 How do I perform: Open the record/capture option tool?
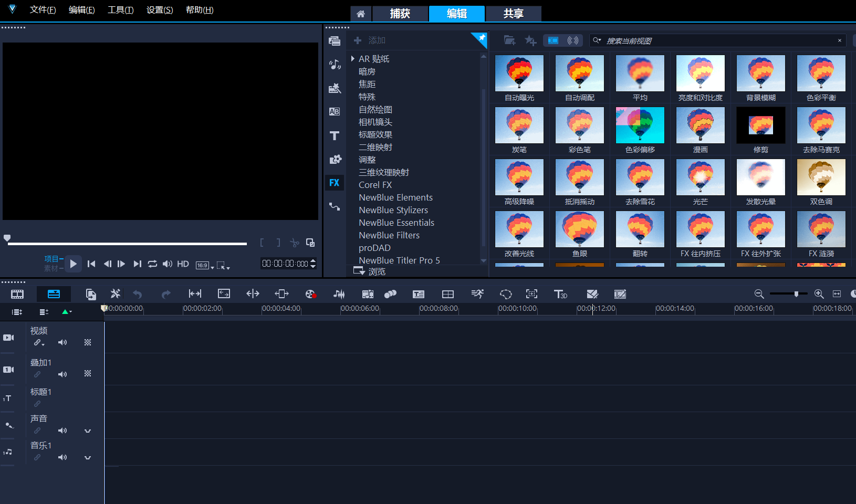point(310,295)
